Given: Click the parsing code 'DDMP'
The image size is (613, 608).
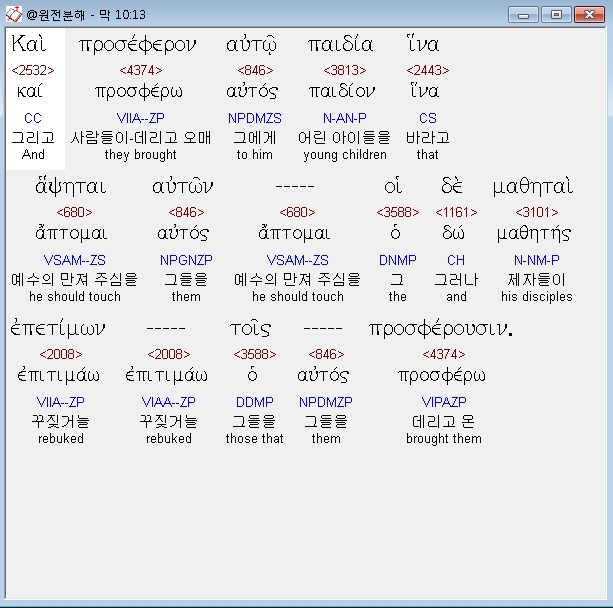Looking at the screenshot, I should [x=255, y=402].
